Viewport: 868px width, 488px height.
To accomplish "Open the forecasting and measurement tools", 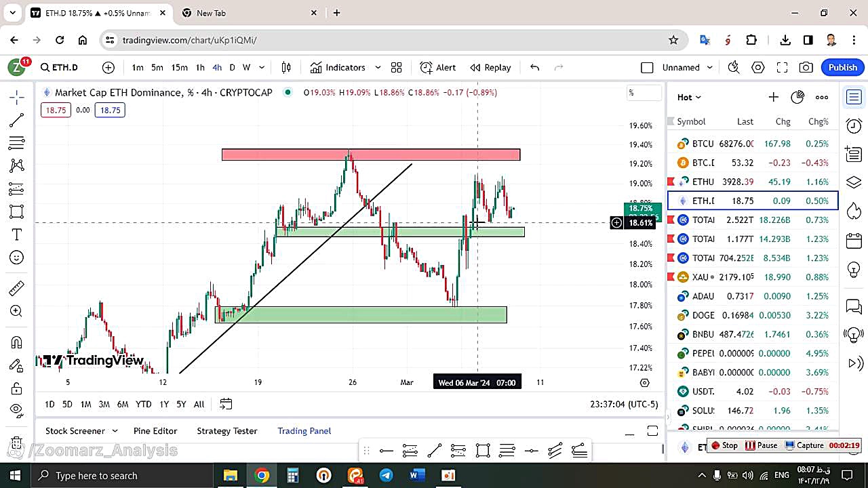I will tap(17, 188).
